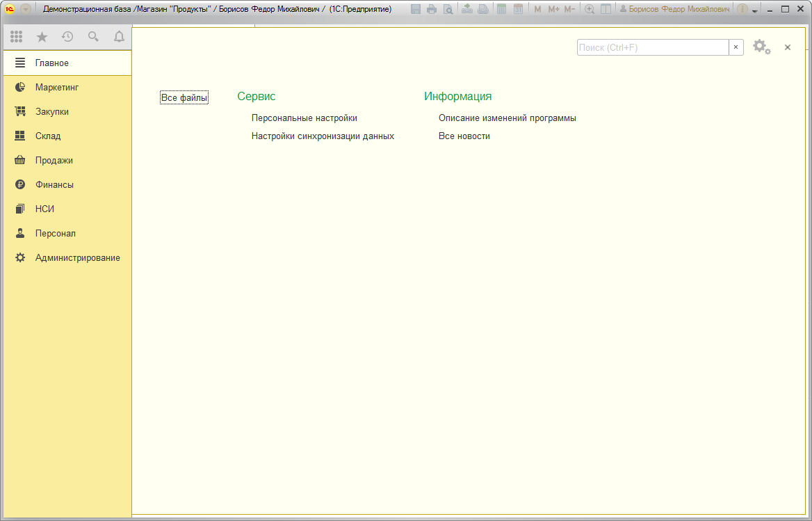Expand the dropdown arrow next to the 1C logo
The width and height of the screenshot is (812, 521).
(25, 9)
